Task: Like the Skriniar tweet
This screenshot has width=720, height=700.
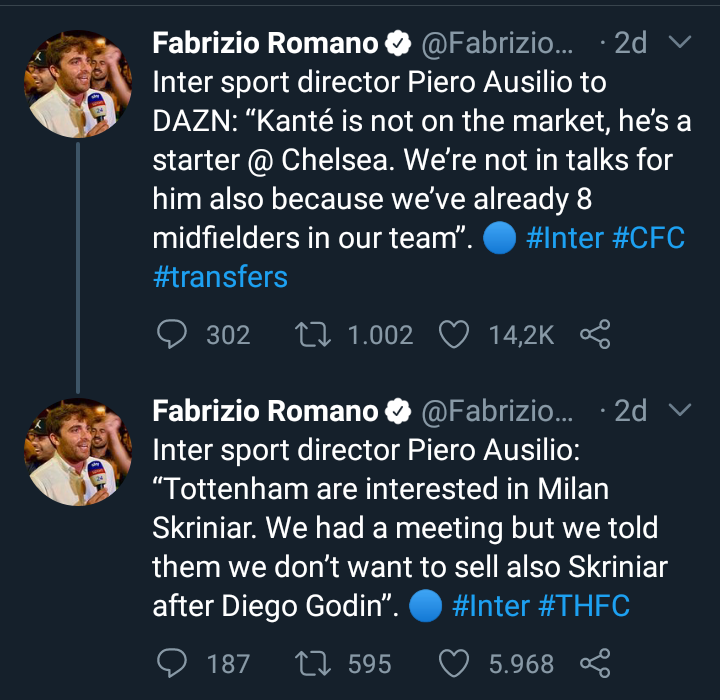Action: (455, 663)
